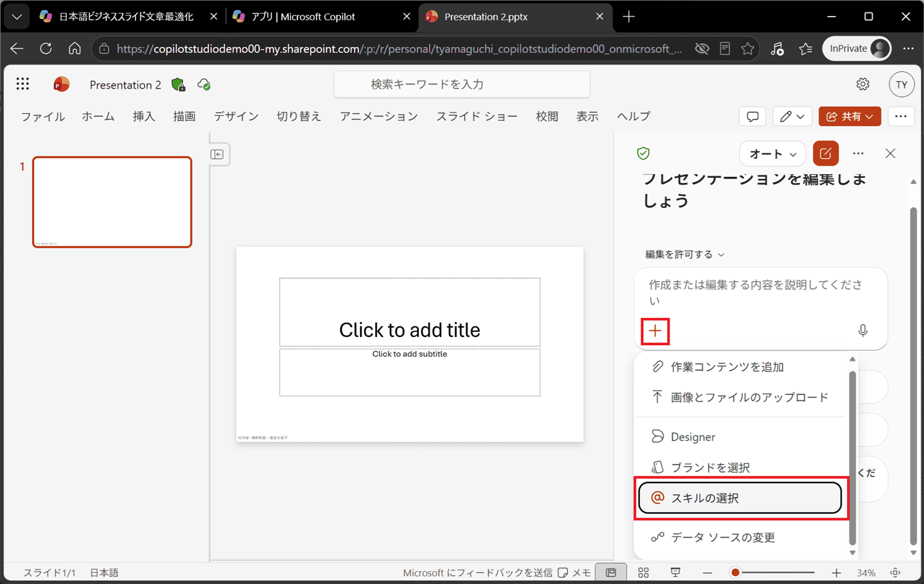Open the settings gear in PowerPoint header
This screenshot has width=924, height=584.
863,84
